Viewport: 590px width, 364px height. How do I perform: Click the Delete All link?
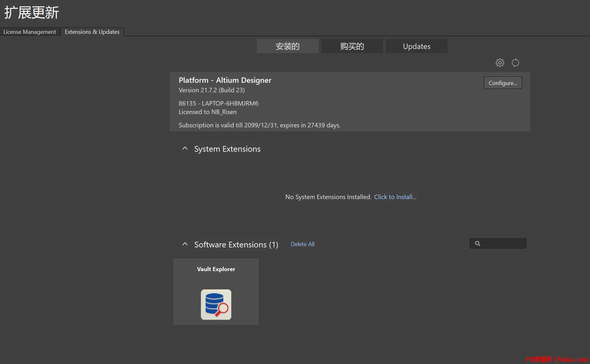tap(302, 244)
